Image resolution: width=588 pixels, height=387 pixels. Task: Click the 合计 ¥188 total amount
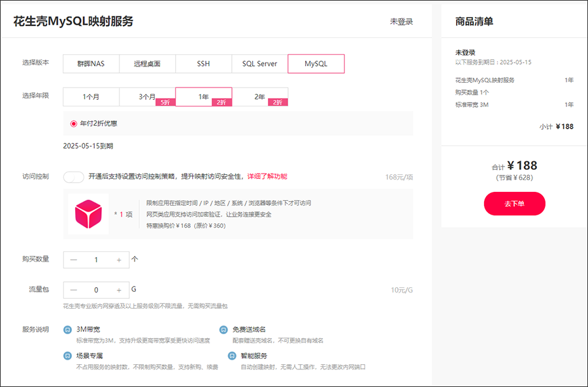[515, 166]
